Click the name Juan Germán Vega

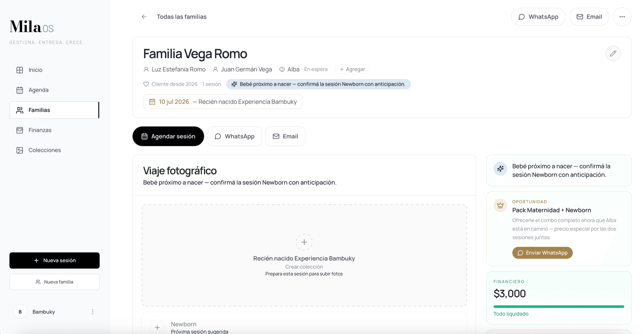coord(246,69)
